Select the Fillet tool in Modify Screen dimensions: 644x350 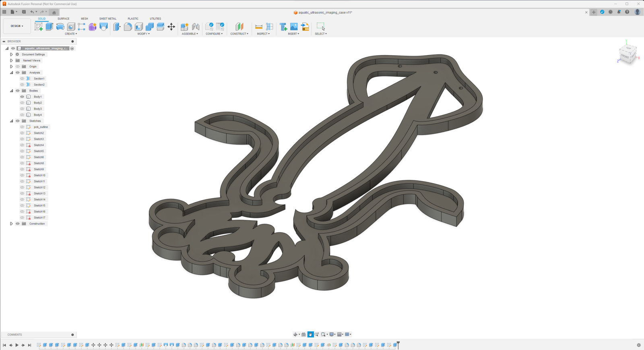point(128,27)
